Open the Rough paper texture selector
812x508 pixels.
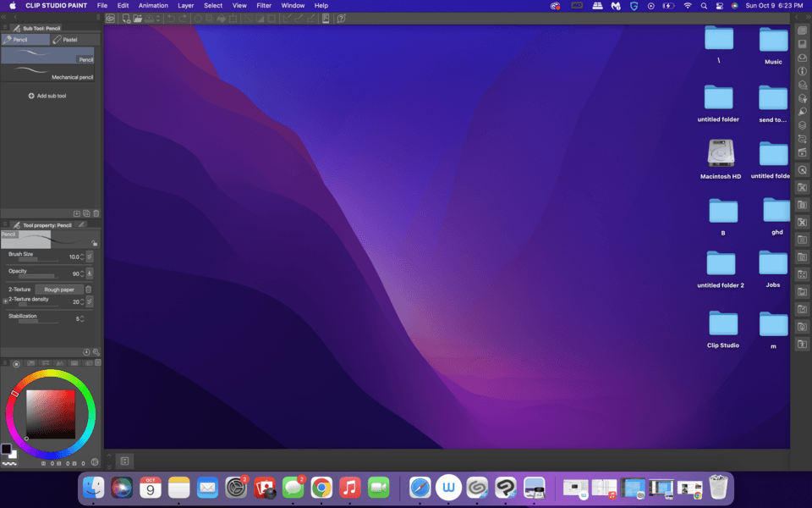[58, 290]
